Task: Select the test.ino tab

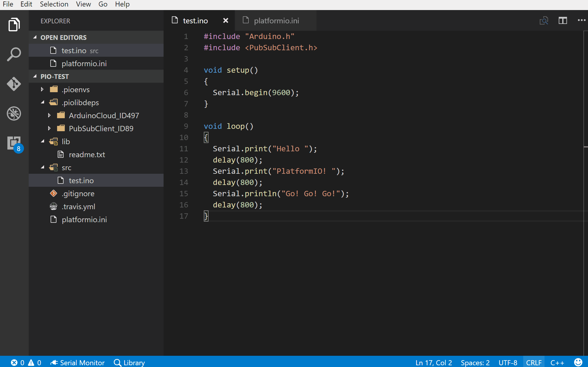Action: click(x=196, y=20)
